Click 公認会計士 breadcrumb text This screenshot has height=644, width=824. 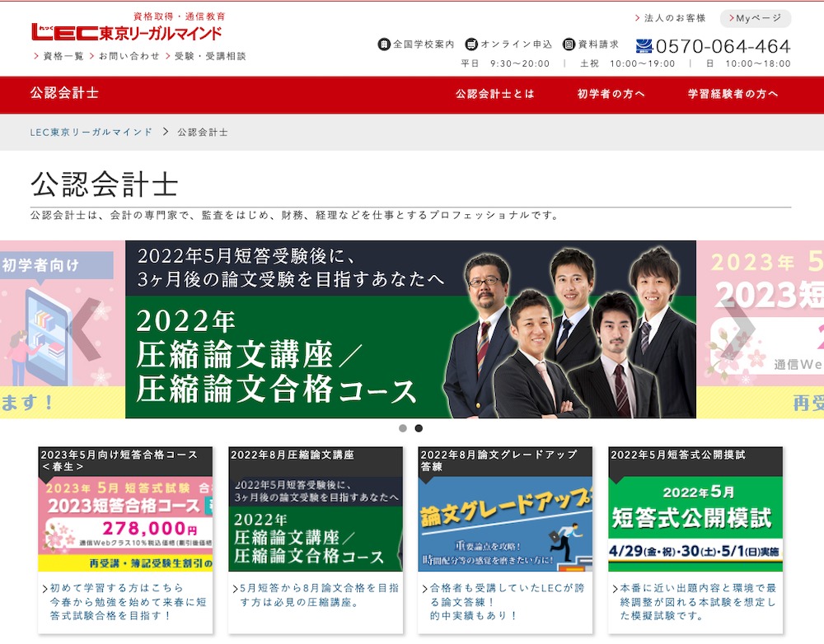[203, 132]
